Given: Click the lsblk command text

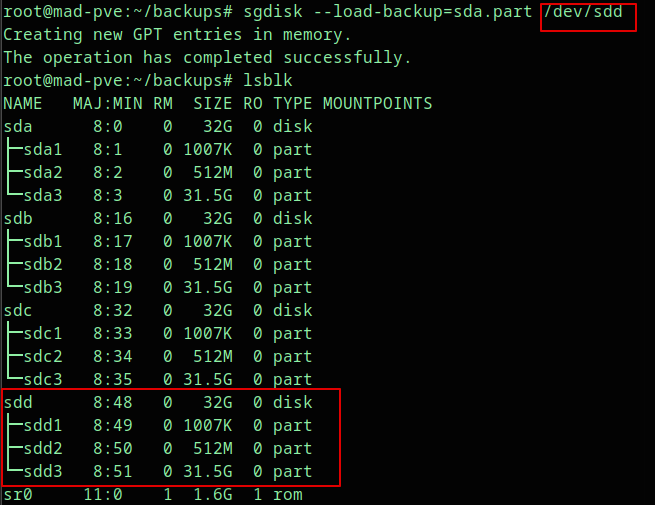Looking at the screenshot, I should coord(268,81).
